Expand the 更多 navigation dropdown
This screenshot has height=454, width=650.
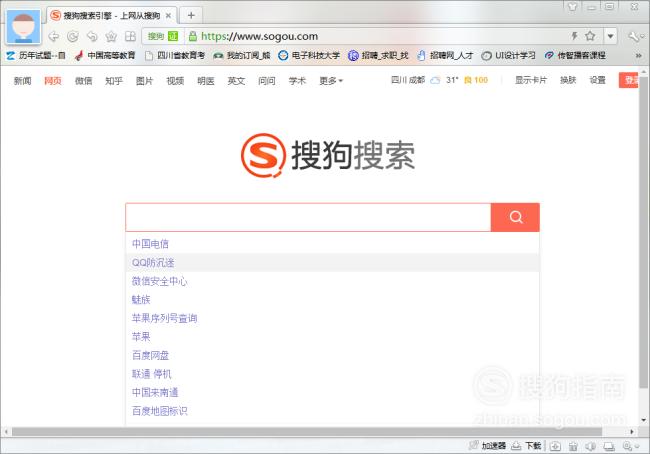pos(331,80)
